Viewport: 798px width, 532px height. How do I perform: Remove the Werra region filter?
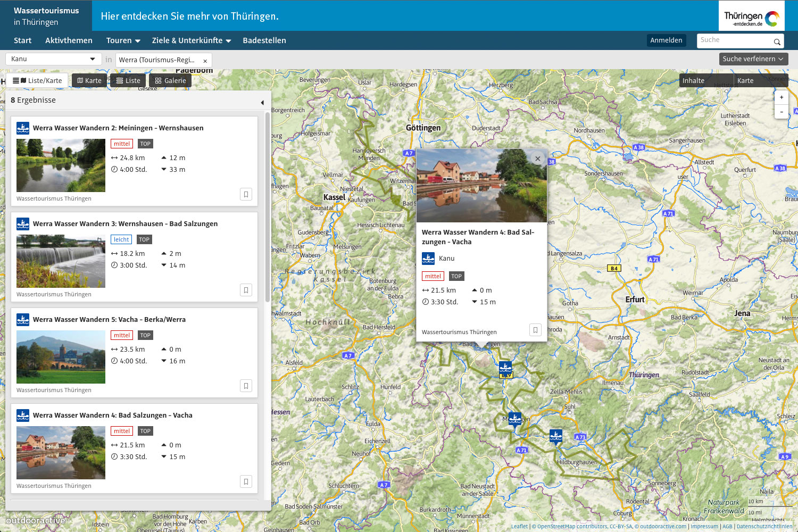205,61
